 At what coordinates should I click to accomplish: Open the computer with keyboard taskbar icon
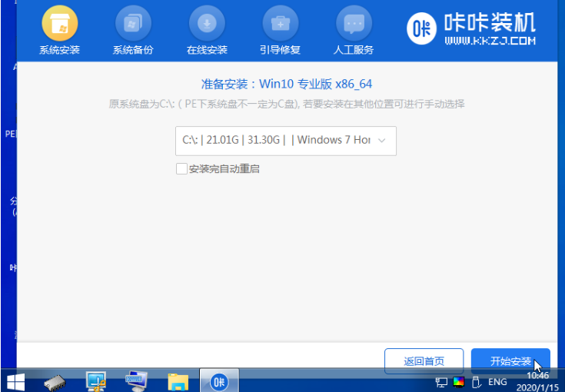[x=137, y=381]
